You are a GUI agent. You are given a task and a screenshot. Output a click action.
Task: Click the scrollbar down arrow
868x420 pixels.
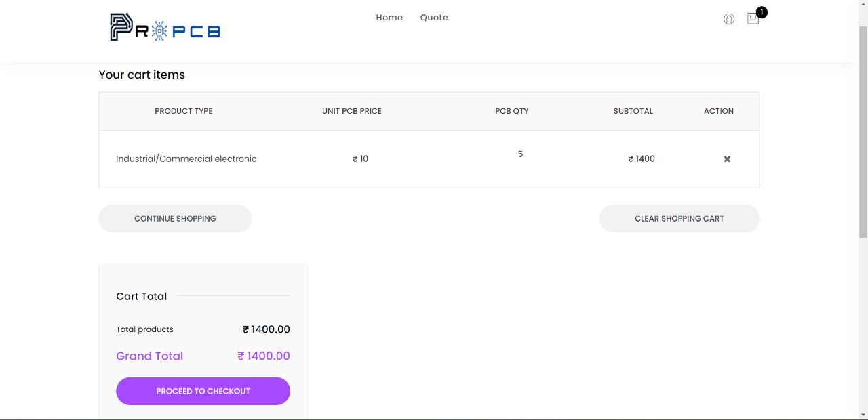click(x=863, y=415)
